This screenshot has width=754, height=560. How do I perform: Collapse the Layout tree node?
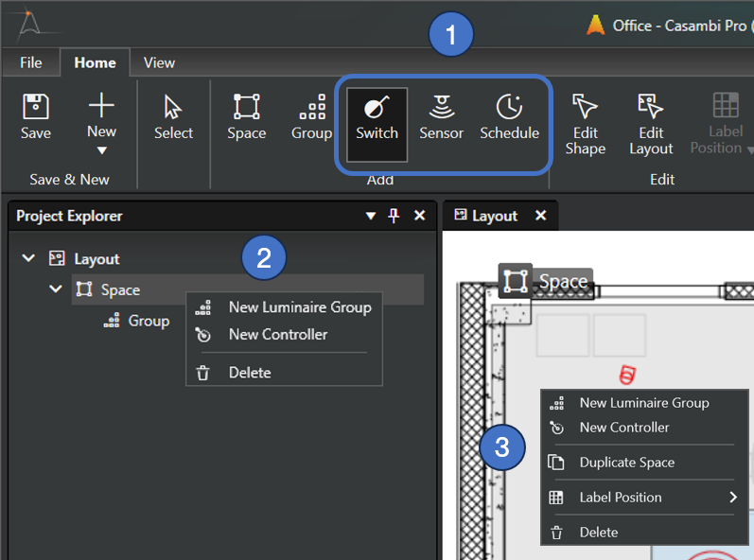pos(29,258)
